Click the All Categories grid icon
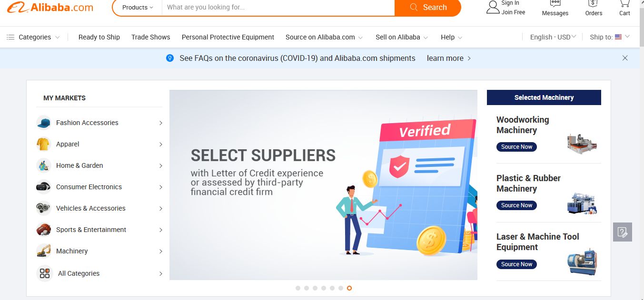The width and height of the screenshot is (644, 300). pyautogui.click(x=44, y=273)
